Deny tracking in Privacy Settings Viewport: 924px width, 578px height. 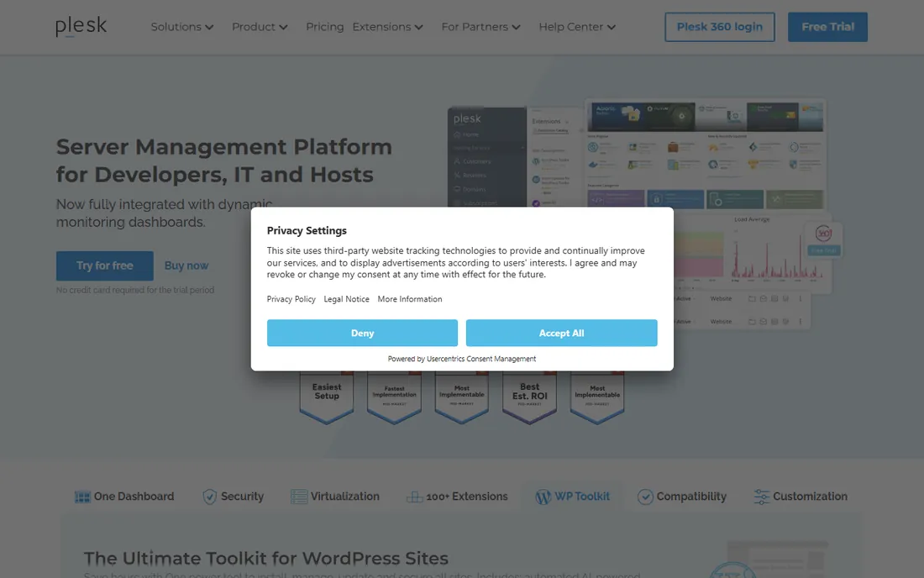(362, 333)
